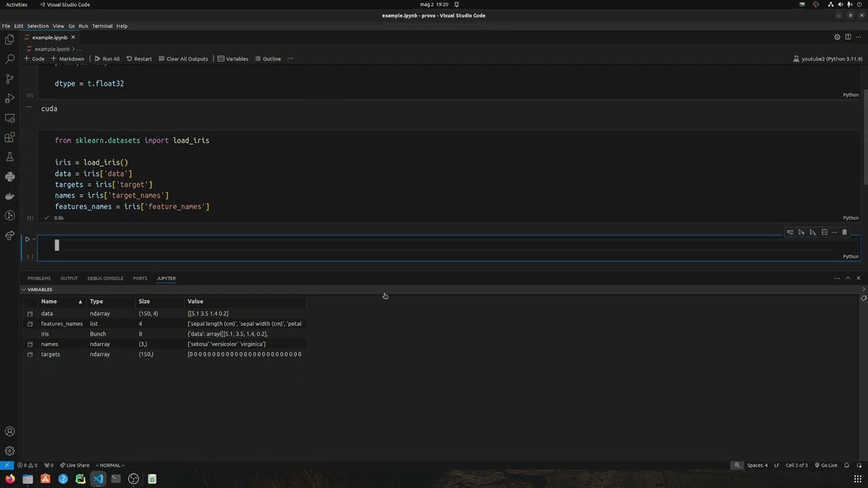Click Go Live in the status bar

826,465
